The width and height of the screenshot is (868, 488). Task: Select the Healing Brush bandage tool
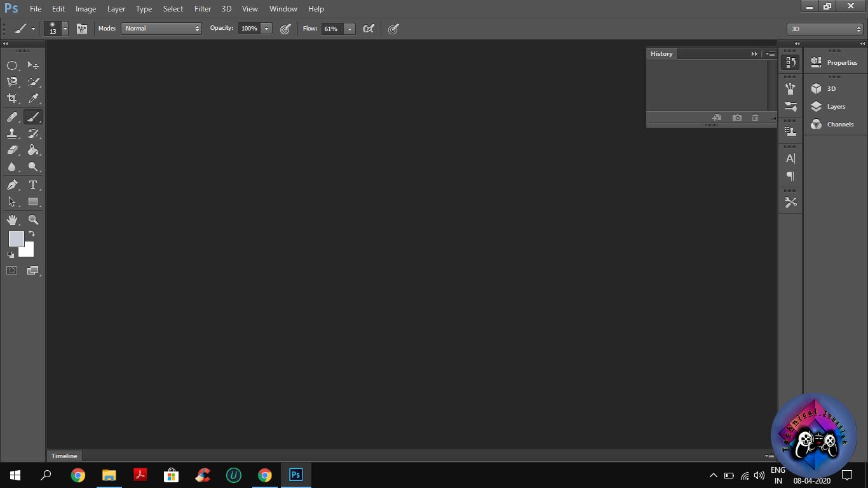click(x=12, y=117)
